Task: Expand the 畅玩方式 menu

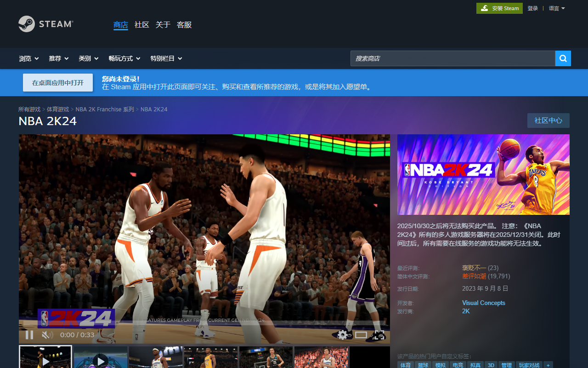Action: point(124,58)
